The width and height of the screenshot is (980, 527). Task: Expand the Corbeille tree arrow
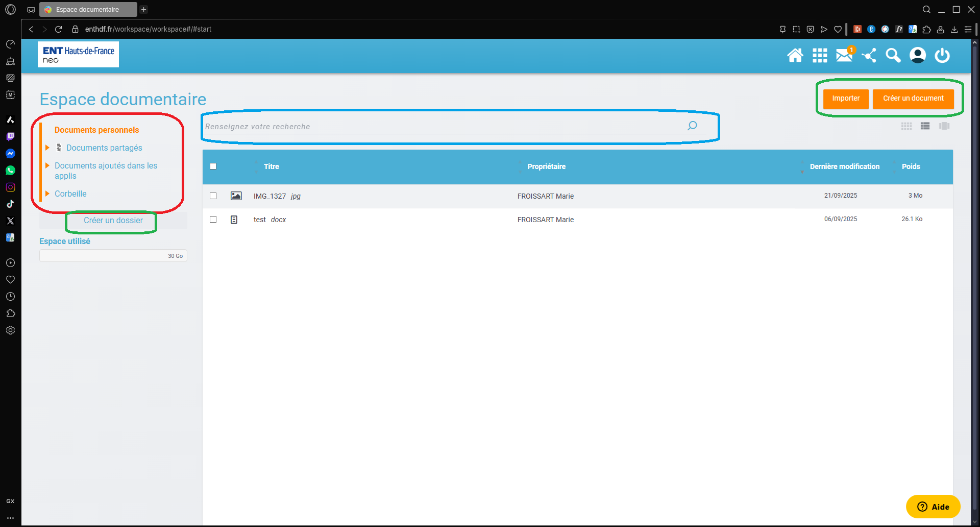[47, 194]
